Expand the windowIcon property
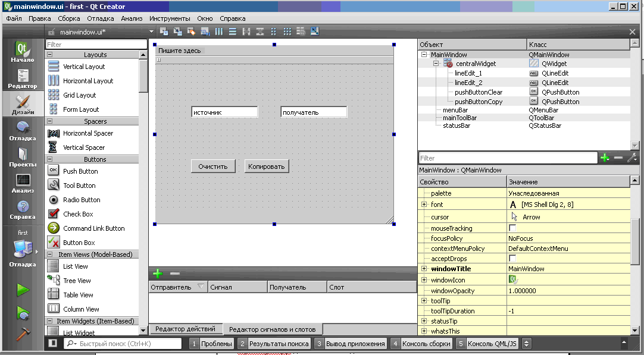Viewport: 644px width, 355px height. [424, 280]
